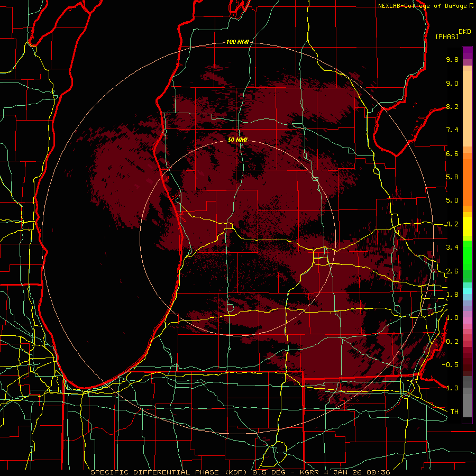Click the 1.0 scale value
The height and width of the screenshot is (476, 476).
[452, 318]
